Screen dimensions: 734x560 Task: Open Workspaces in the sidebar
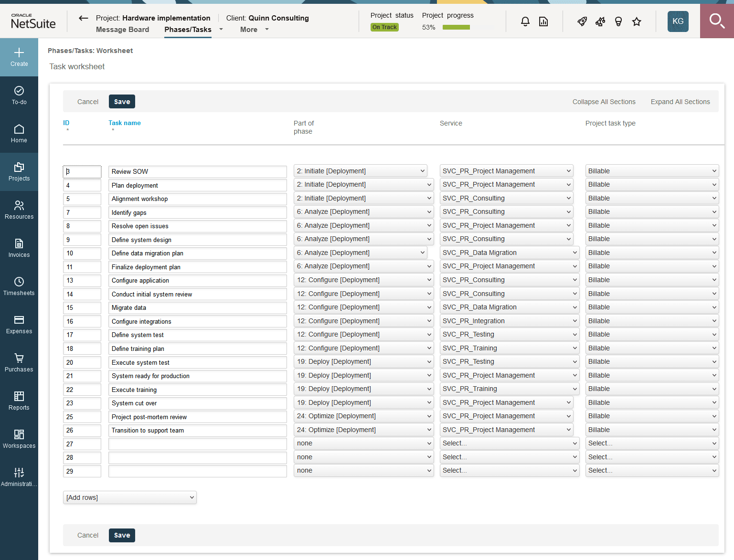pyautogui.click(x=19, y=439)
